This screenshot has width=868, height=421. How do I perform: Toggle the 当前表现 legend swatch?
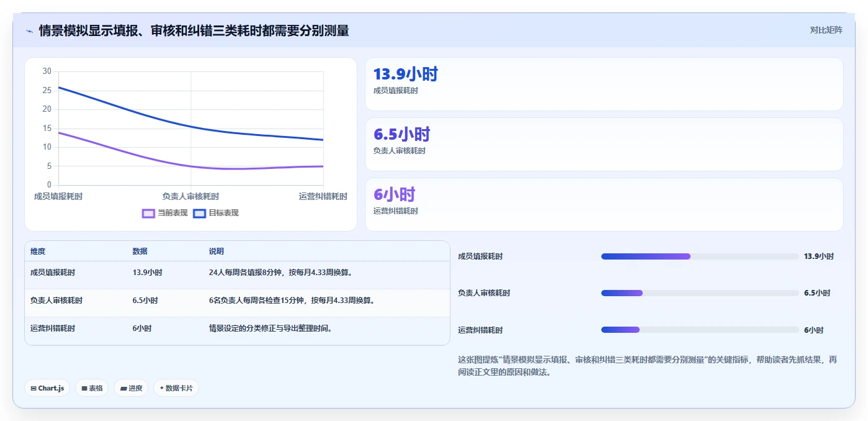point(148,213)
